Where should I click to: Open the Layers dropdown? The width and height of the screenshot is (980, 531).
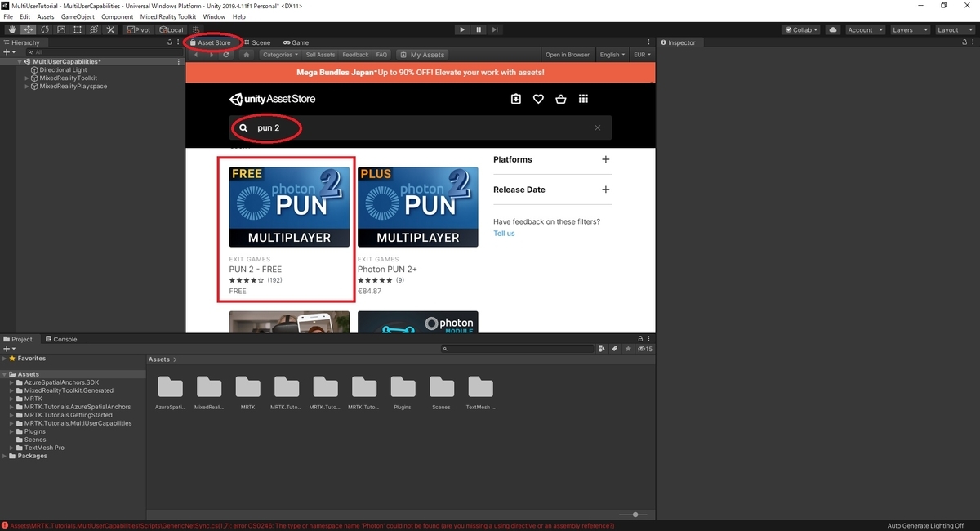(x=909, y=29)
